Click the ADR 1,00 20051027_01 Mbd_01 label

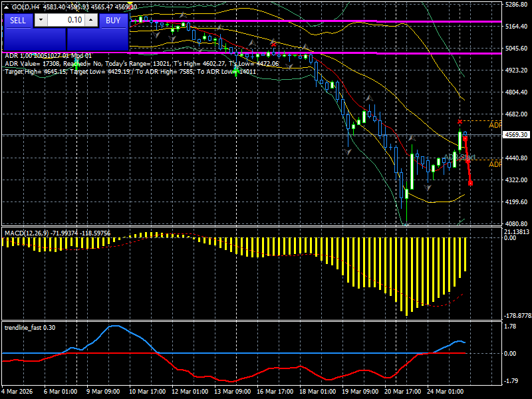(48, 56)
